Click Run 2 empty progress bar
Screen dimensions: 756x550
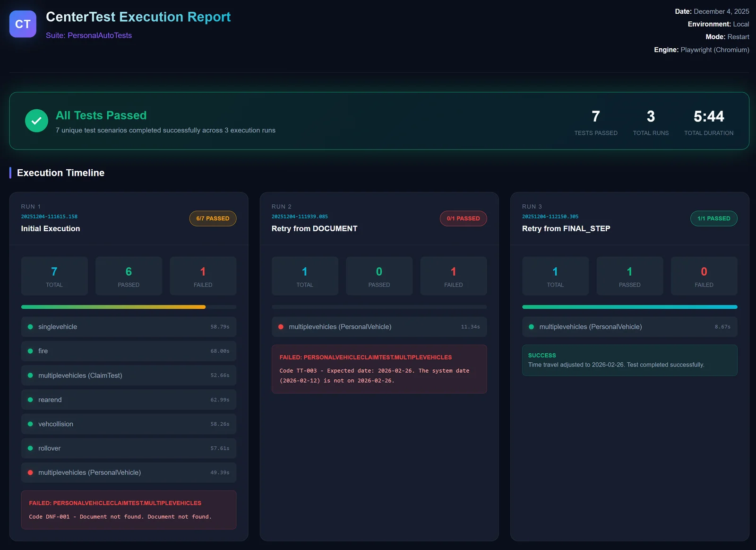[379, 307]
